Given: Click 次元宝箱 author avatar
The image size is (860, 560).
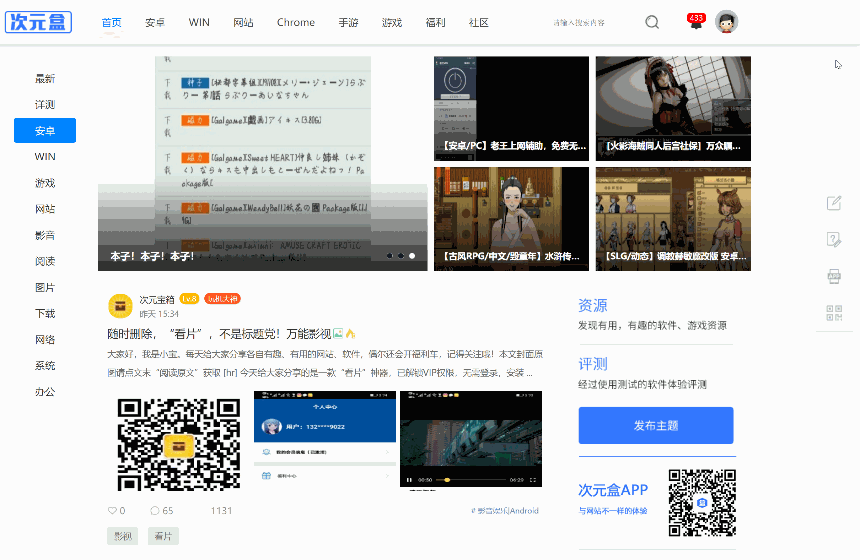Looking at the screenshot, I should [120, 306].
